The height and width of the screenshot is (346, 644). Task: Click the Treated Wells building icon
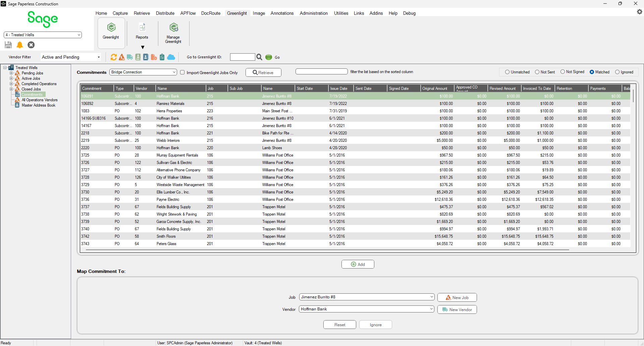coord(11,67)
